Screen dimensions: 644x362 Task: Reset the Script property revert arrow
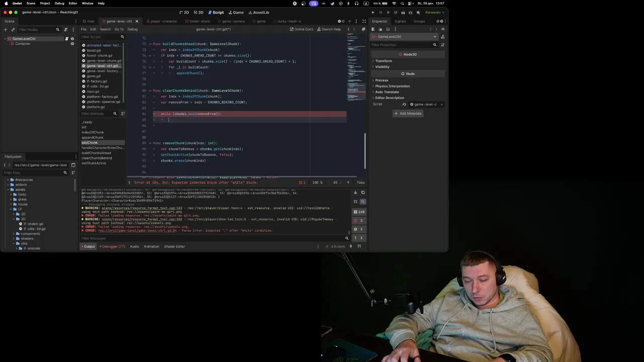point(404,105)
